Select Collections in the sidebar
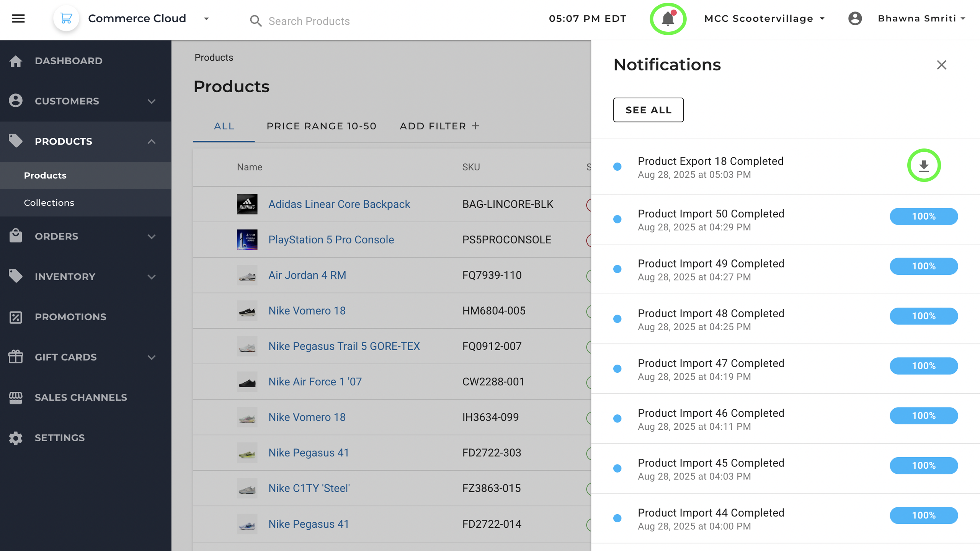 coord(49,202)
